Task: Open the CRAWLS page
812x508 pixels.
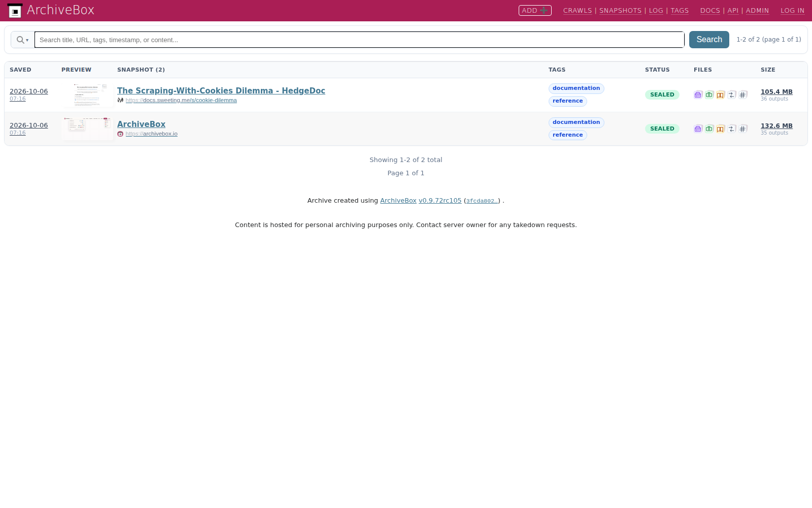Action: [578, 11]
